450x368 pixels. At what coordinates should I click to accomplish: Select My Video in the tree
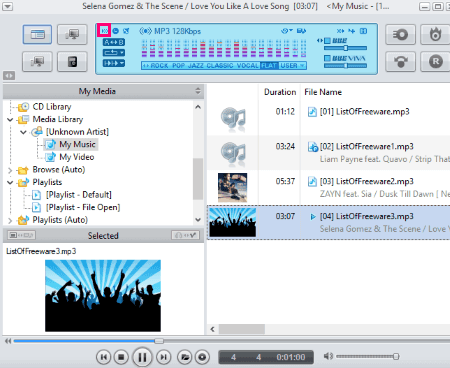[x=76, y=157]
